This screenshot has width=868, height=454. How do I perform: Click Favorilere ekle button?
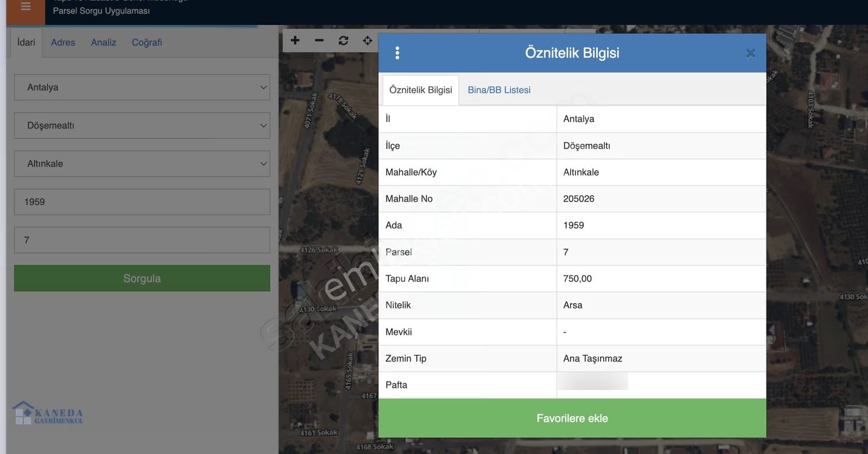(572, 418)
